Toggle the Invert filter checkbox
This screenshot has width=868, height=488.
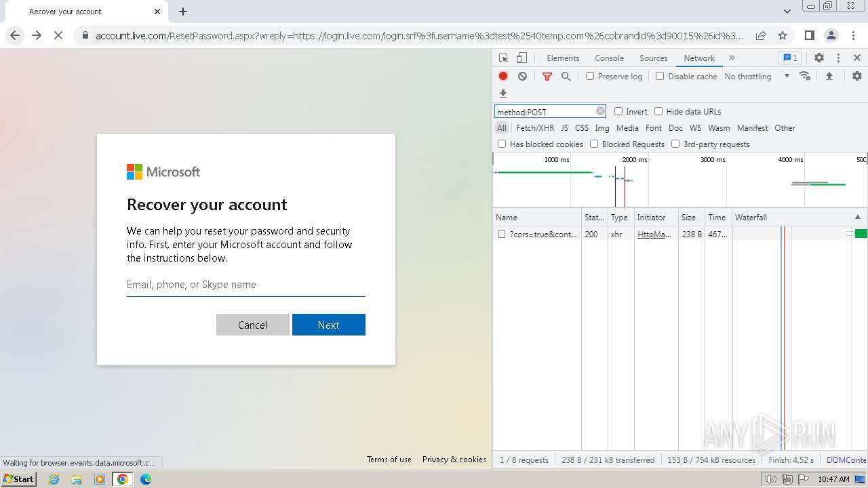click(x=618, y=112)
